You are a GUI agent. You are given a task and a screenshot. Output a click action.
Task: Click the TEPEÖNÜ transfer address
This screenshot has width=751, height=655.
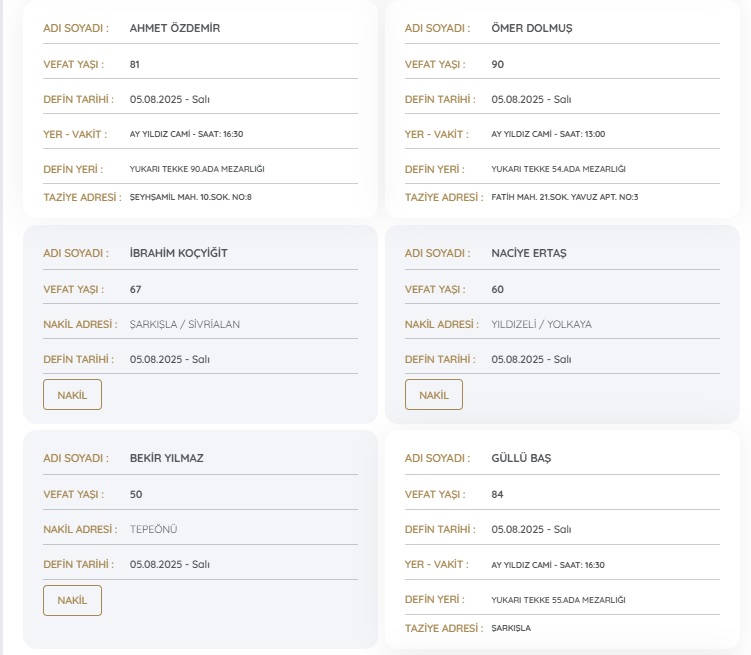click(x=153, y=529)
